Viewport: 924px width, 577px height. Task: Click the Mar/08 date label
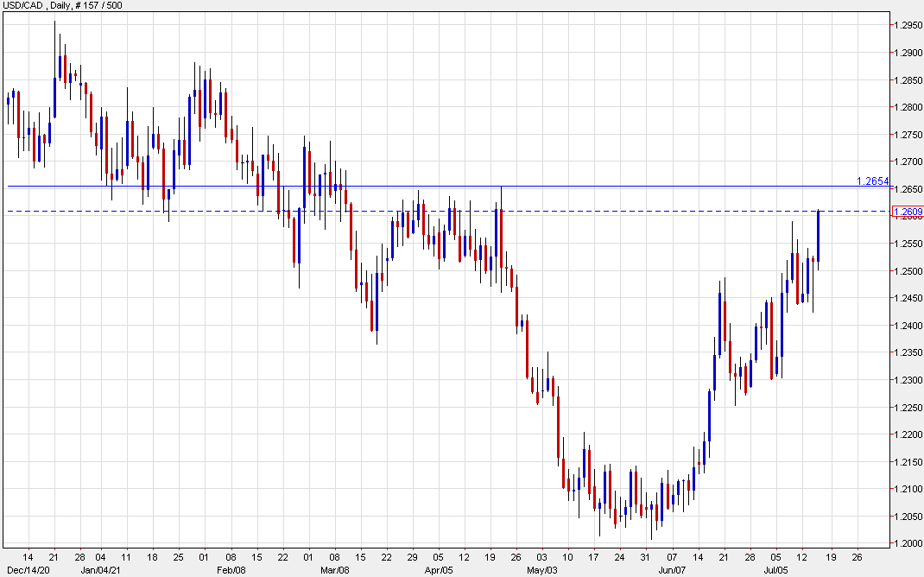point(334,569)
